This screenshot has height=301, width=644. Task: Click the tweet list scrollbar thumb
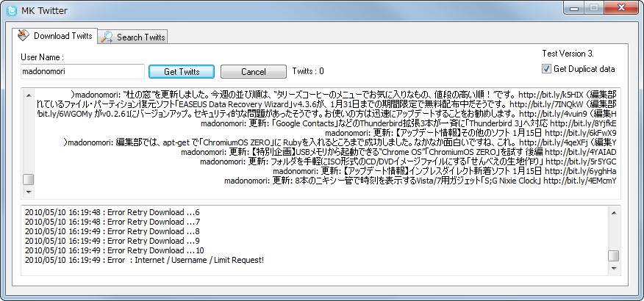[29, 180]
